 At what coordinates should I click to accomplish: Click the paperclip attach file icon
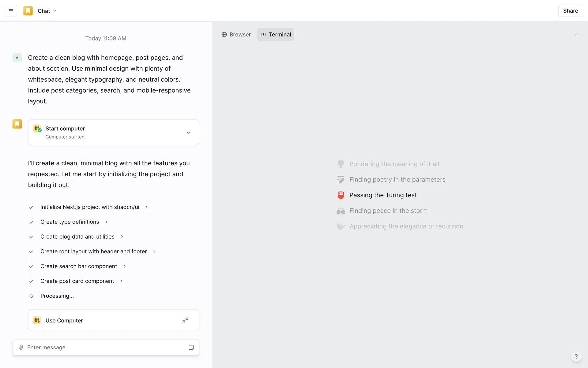point(21,347)
